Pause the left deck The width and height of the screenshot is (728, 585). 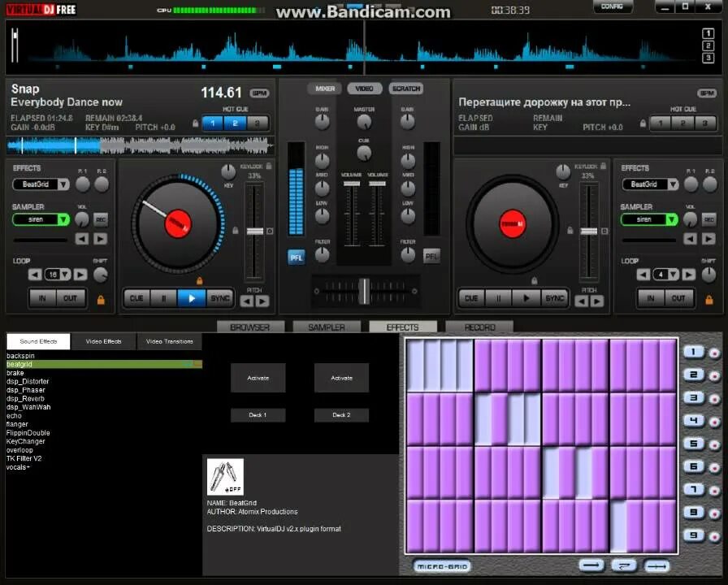pos(163,298)
